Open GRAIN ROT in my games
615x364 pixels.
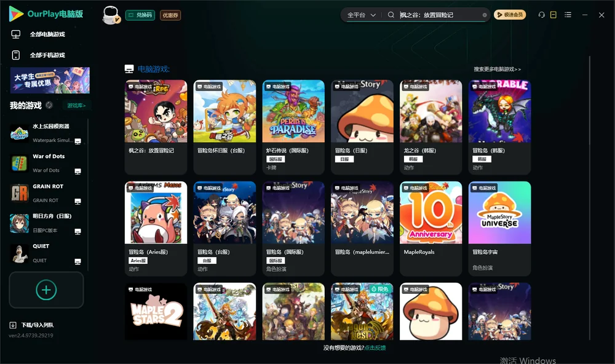[x=47, y=193]
